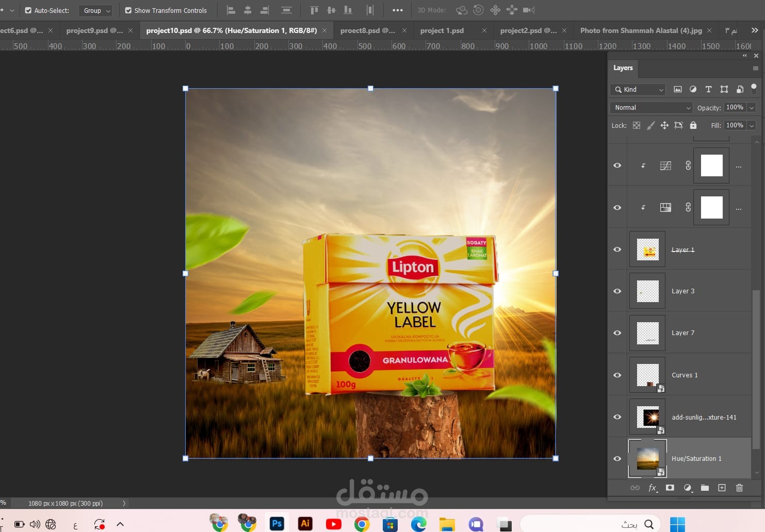Select the 3D roll camera icon

click(479, 10)
